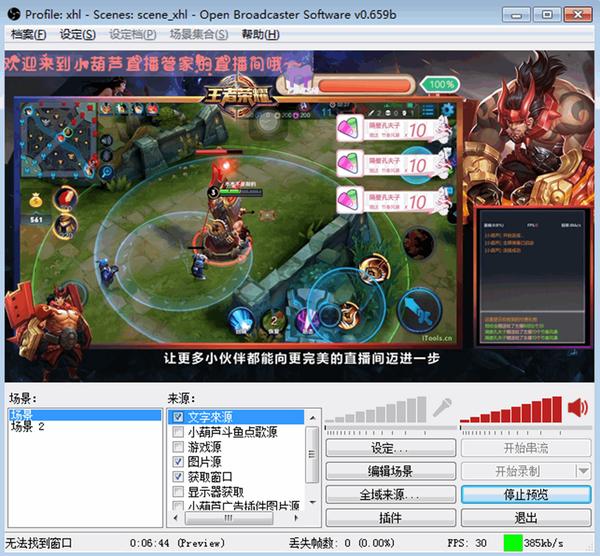Open the 设定档(P) menu
Screen dimensions: 600x556
coord(132,35)
